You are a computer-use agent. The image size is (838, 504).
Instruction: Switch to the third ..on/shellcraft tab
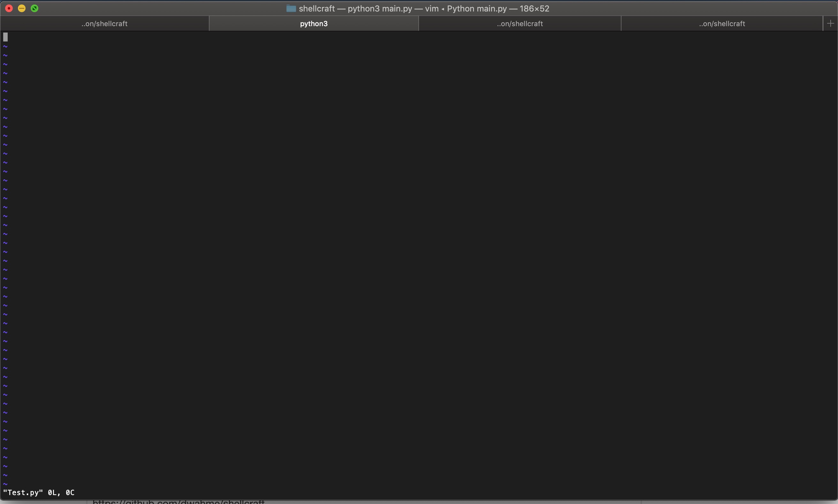[x=520, y=23]
